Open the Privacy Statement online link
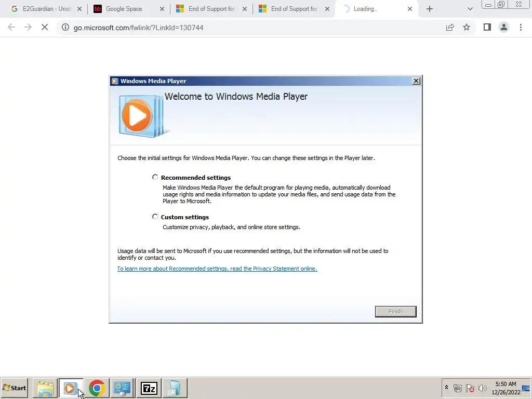Image resolution: width=532 pixels, height=399 pixels. pyautogui.click(x=217, y=269)
